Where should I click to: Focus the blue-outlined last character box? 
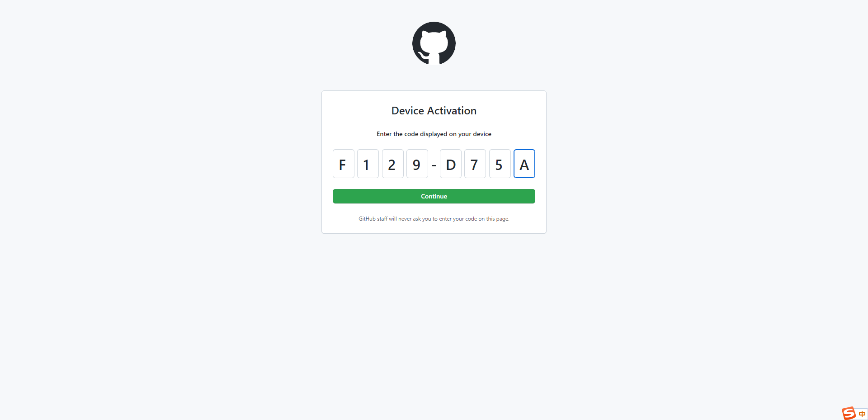point(524,164)
